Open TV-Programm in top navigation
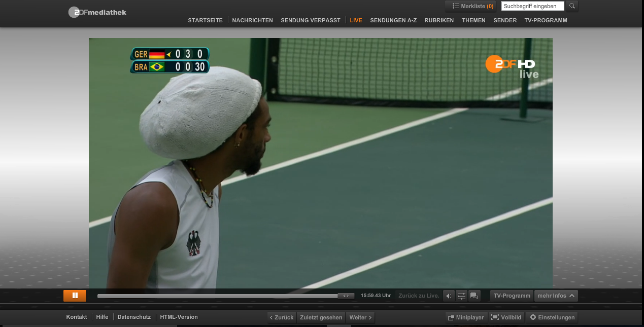This screenshot has width=644, height=327. point(546,20)
